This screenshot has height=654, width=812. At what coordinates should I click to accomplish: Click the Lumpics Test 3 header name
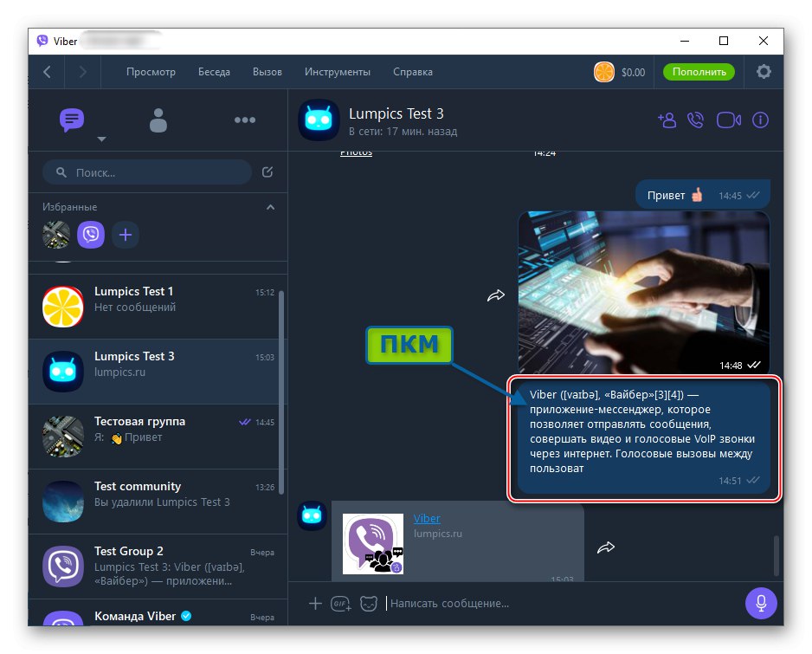pyautogui.click(x=396, y=113)
